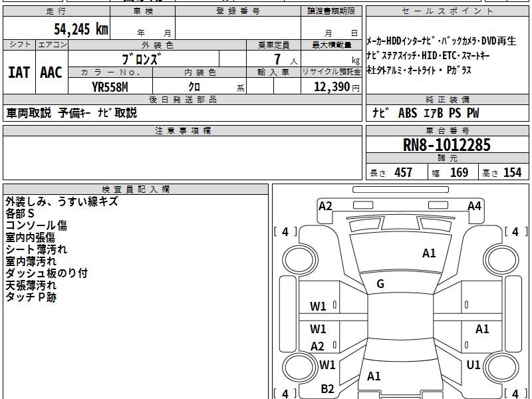This screenshot has width=532, height=399.
Task: Click the カラーNo. header
Action: click(x=110, y=72)
